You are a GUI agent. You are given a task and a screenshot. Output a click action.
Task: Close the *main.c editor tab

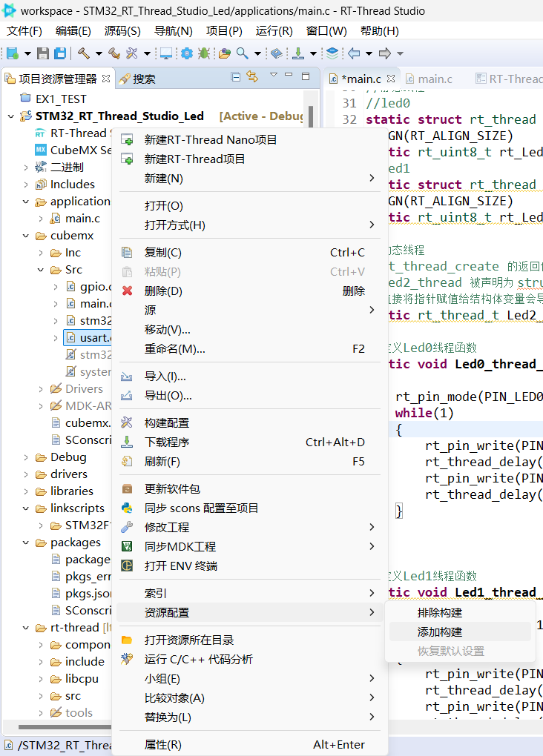391,78
